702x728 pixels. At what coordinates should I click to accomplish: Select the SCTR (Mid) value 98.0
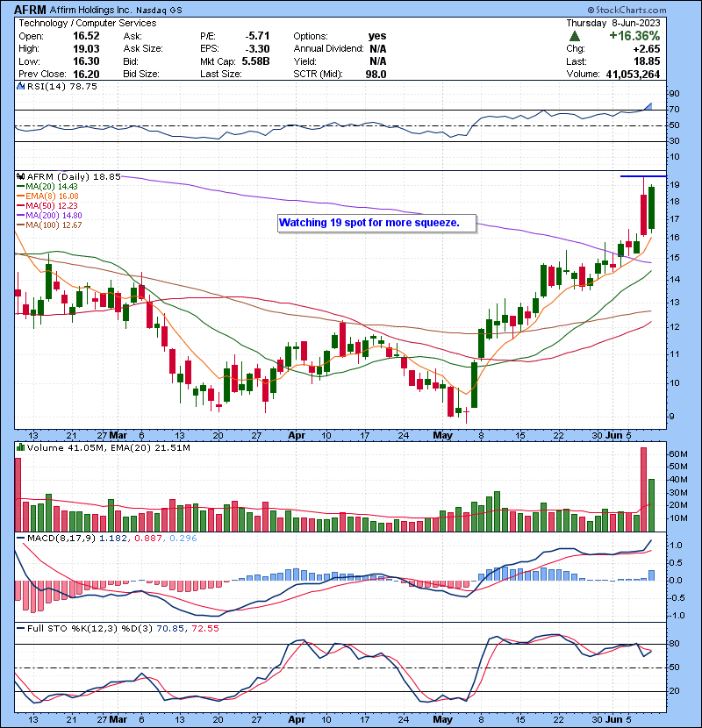click(x=376, y=74)
